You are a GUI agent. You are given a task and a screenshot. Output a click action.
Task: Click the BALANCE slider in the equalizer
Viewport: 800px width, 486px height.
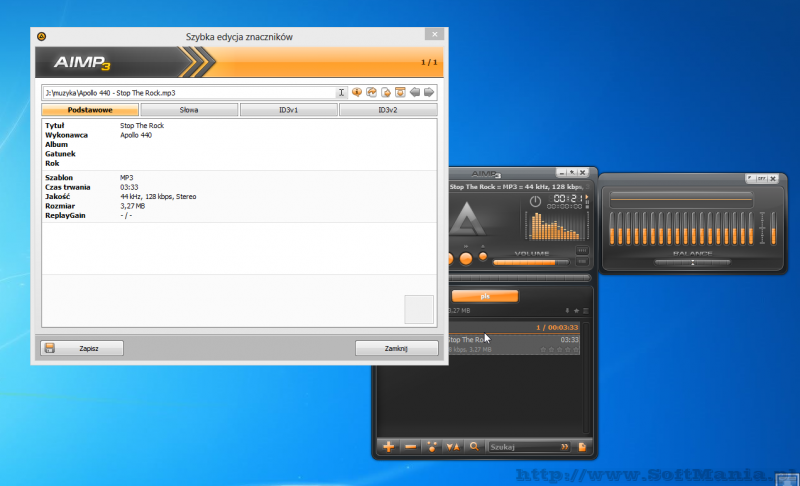coord(692,263)
